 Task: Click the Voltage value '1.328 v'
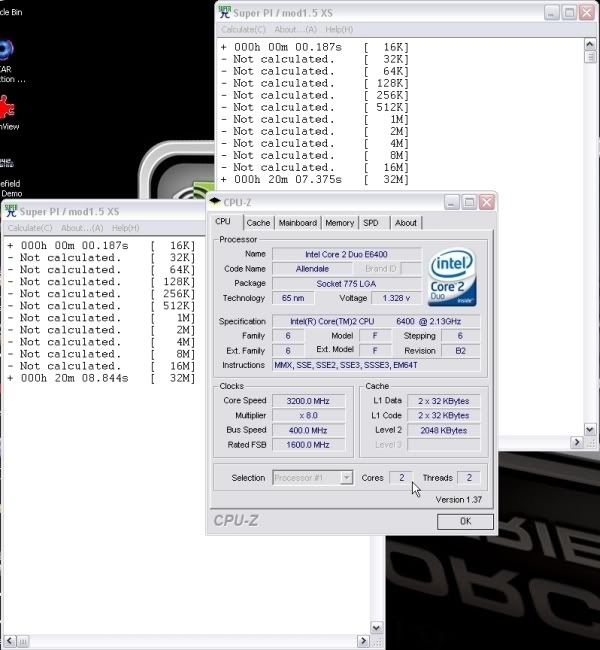pyautogui.click(x=396, y=298)
